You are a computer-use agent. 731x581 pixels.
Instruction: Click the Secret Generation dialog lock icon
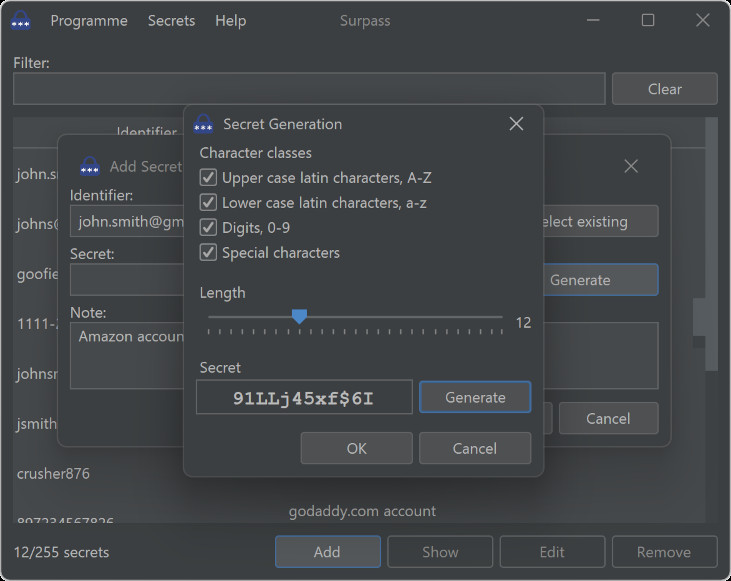click(x=203, y=124)
